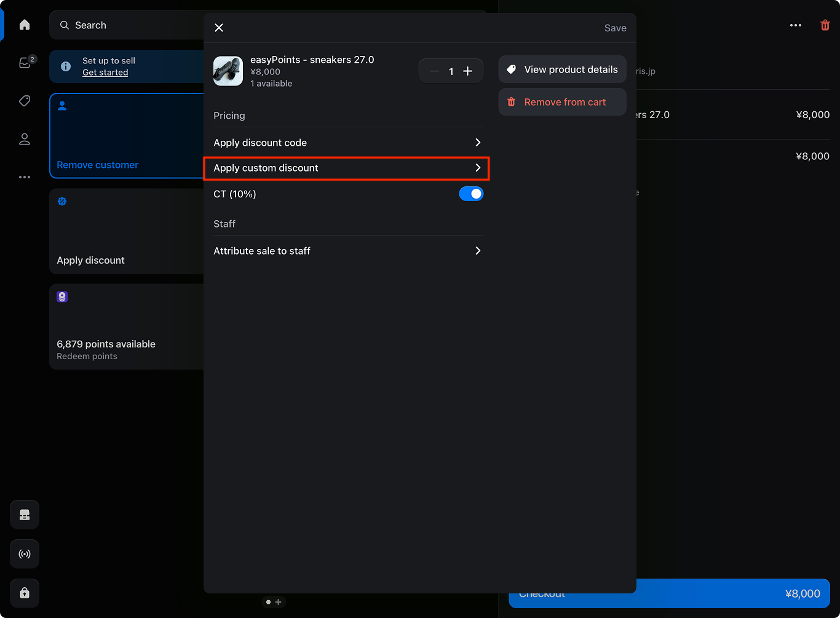Close the product modal with X
This screenshot has width=840, height=618.
pos(219,28)
